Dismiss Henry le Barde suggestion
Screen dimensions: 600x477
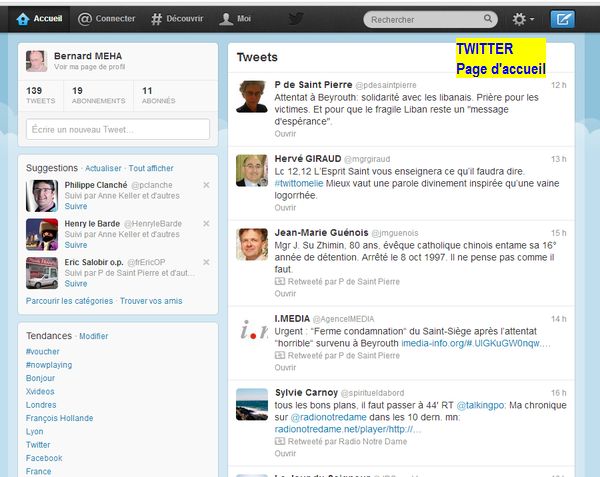206,224
